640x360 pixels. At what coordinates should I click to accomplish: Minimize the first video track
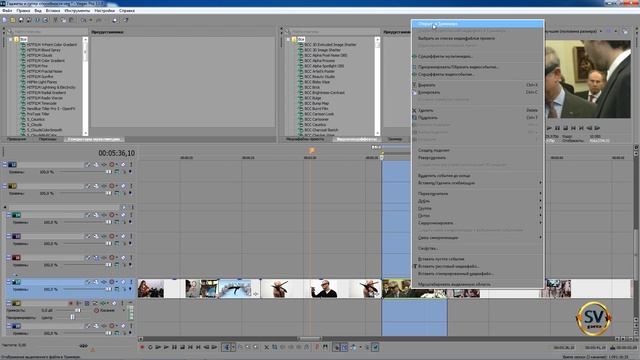(5, 164)
